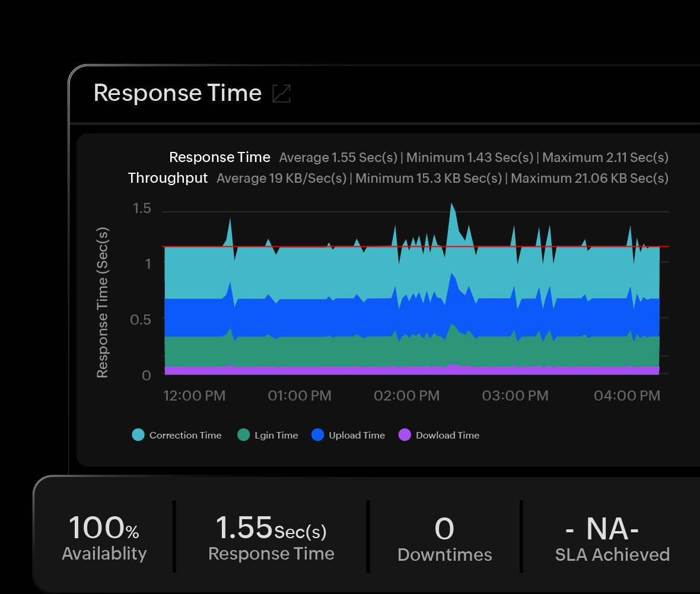Collapse the Response Time chart panel
Screen dimensions: 700x594
click(x=281, y=94)
